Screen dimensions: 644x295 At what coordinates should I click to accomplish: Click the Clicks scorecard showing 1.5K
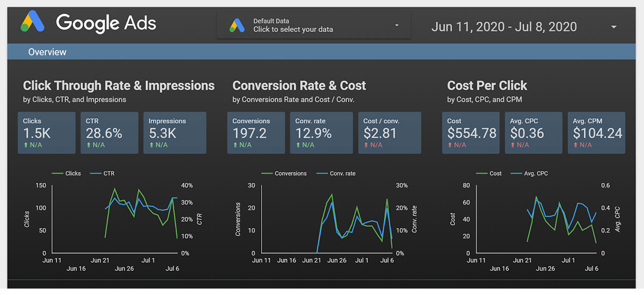(47, 133)
